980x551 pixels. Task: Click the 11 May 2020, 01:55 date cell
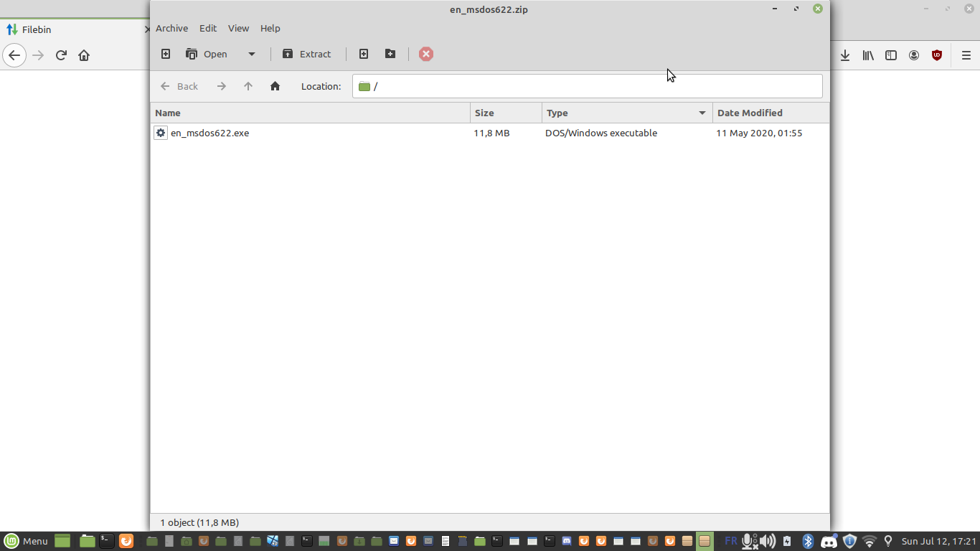759,133
